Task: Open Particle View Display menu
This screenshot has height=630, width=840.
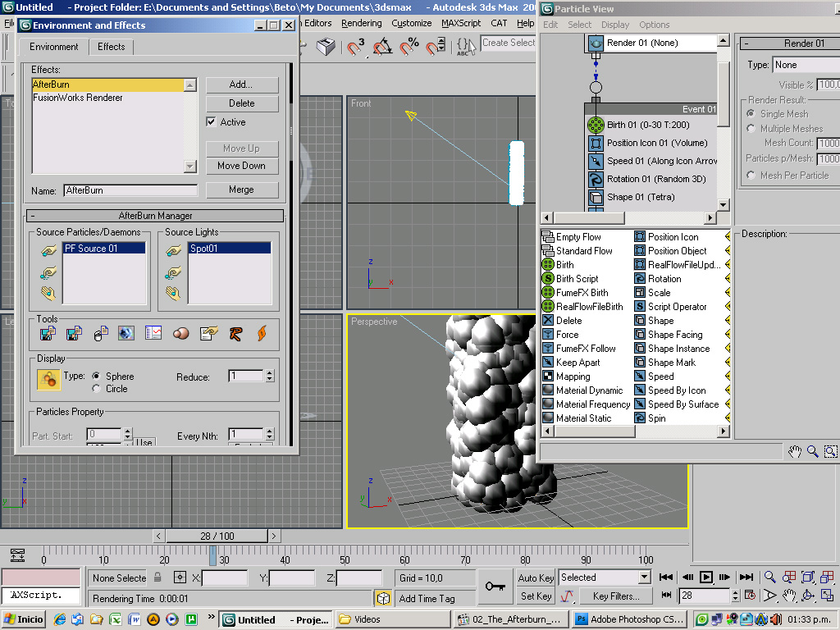Action: point(615,25)
